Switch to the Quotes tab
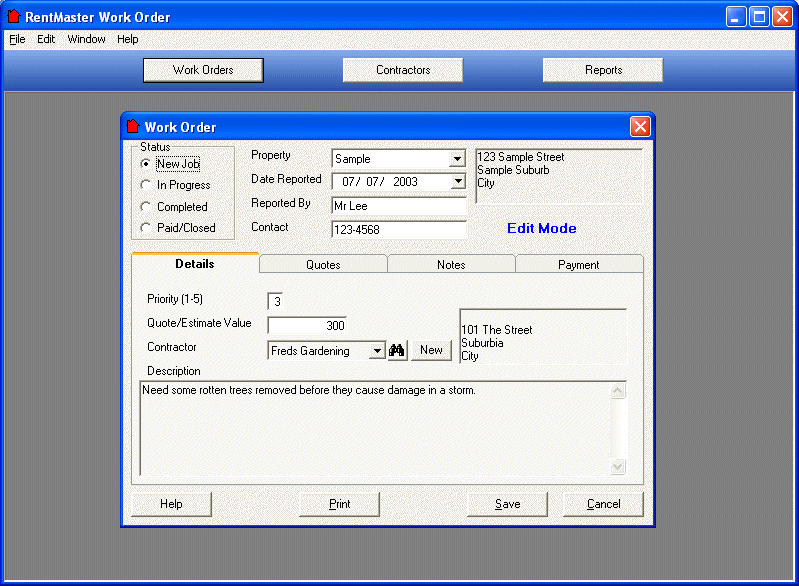The width and height of the screenshot is (799, 586). 323,265
